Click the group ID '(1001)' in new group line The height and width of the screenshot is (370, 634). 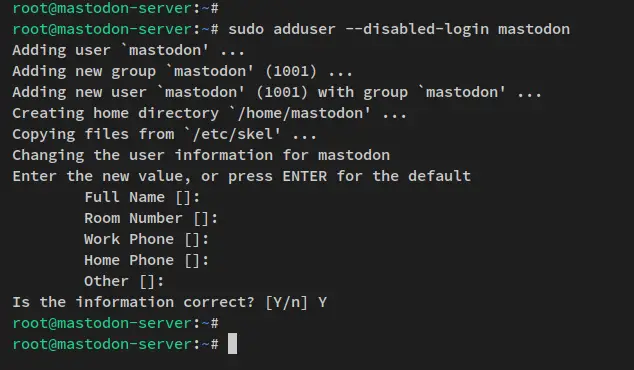click(291, 71)
